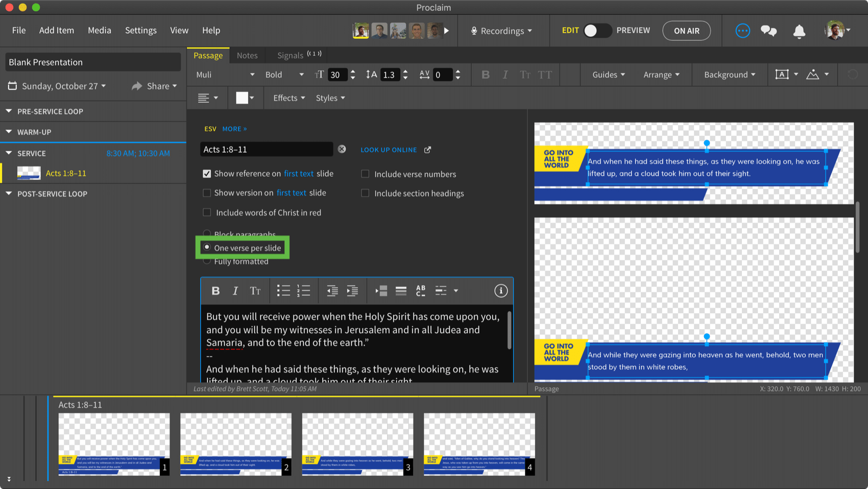Toggle the Edit/Preview switch
Image resolution: width=868 pixels, height=489 pixels.
[x=597, y=31]
